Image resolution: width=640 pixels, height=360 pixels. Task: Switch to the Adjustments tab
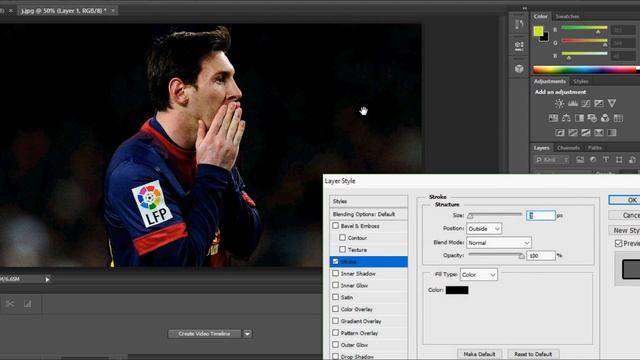point(550,81)
